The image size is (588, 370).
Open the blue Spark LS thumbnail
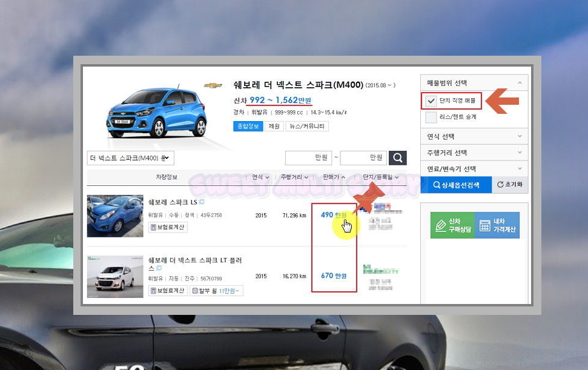pos(115,216)
